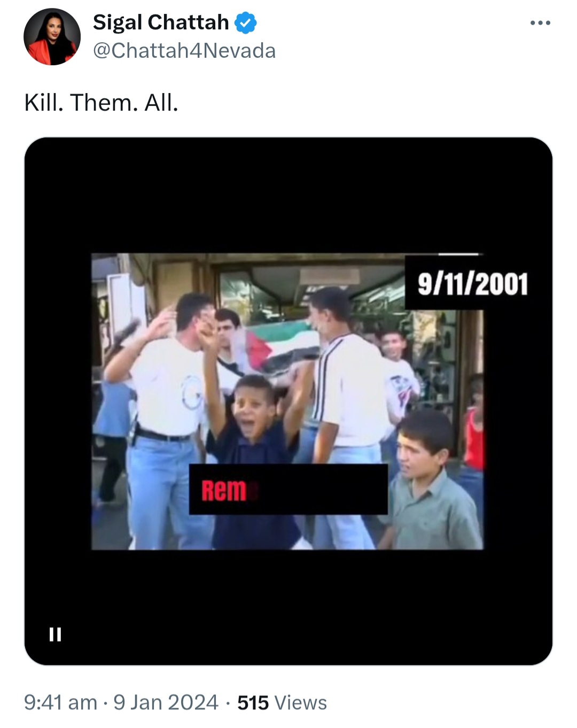577x728 pixels.
Task: Click the black letterbox area above video frame
Action: tap(288, 195)
